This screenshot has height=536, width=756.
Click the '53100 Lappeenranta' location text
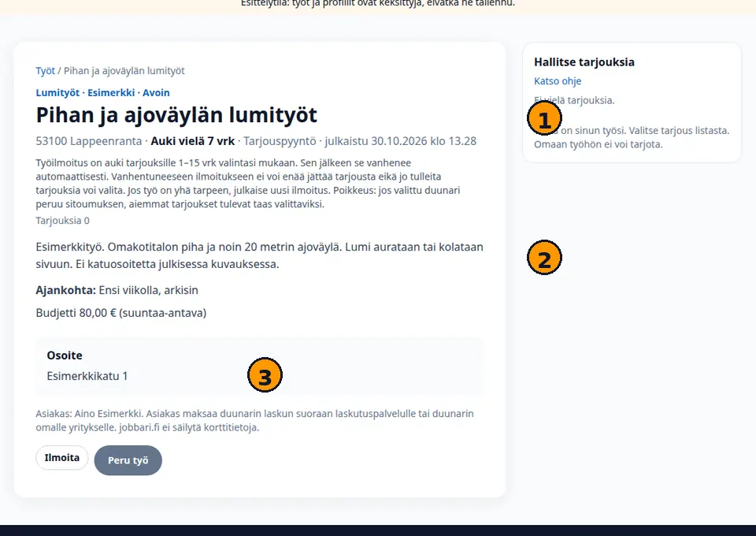click(89, 141)
